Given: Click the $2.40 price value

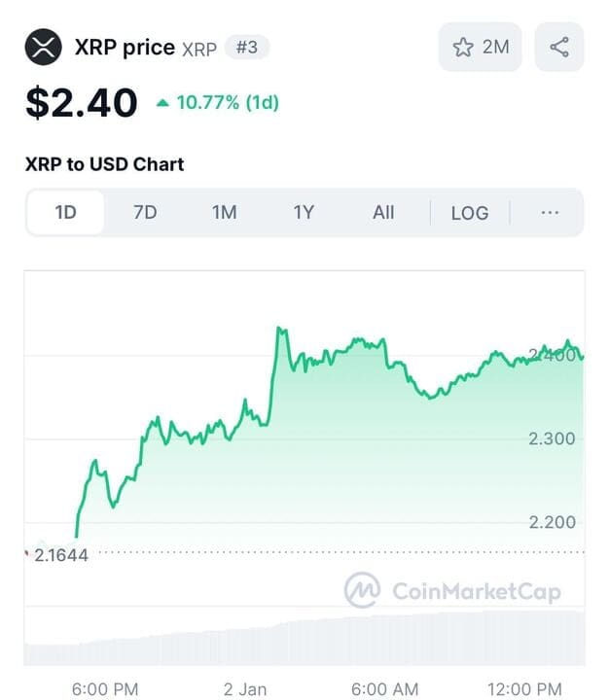Looking at the screenshot, I should tap(82, 103).
